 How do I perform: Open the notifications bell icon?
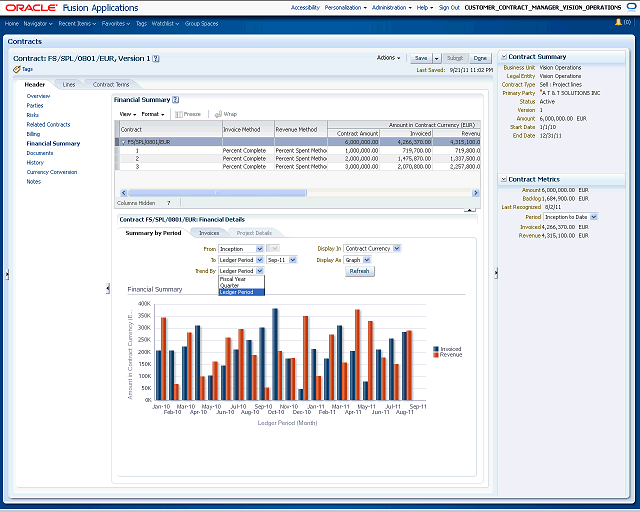(618, 22)
